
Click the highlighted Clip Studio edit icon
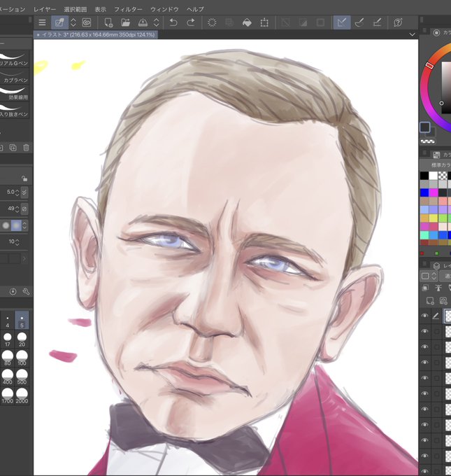(59, 22)
